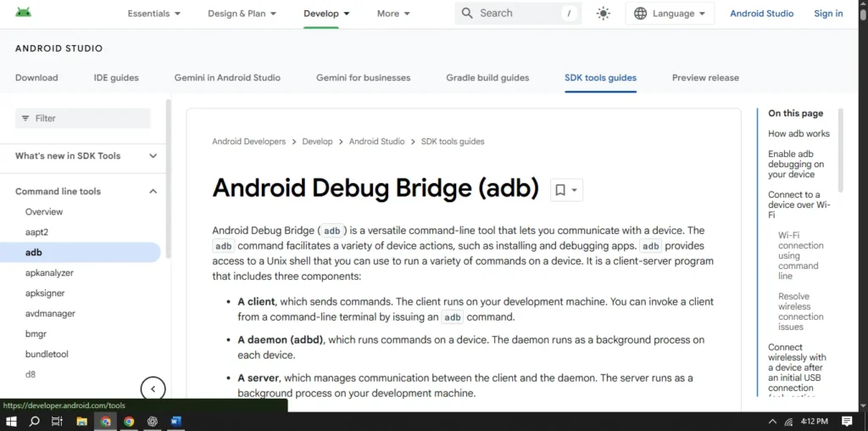Select the SDK tools guides tab

tap(601, 77)
